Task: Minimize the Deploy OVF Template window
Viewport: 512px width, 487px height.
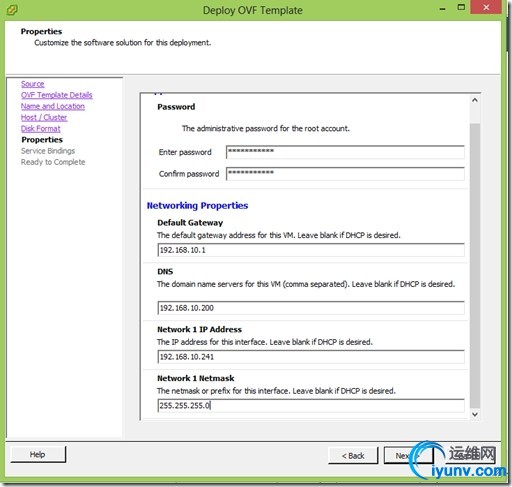Action: pyautogui.click(x=442, y=9)
